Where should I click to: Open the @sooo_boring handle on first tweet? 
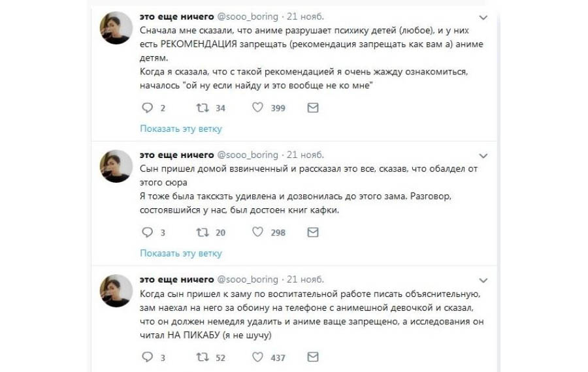(x=248, y=16)
